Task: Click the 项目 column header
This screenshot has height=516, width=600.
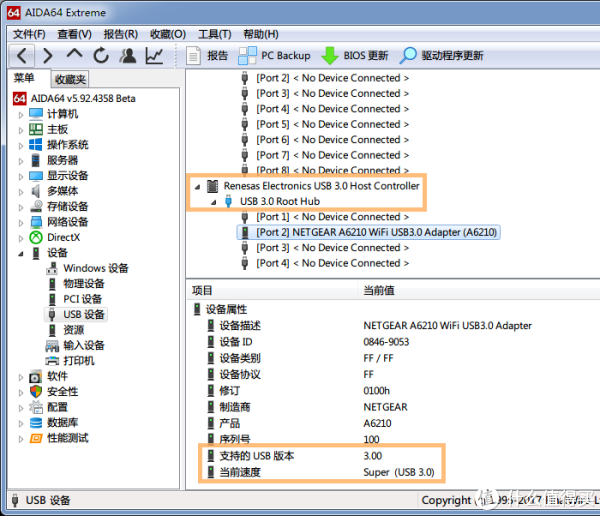Action: coord(202,291)
